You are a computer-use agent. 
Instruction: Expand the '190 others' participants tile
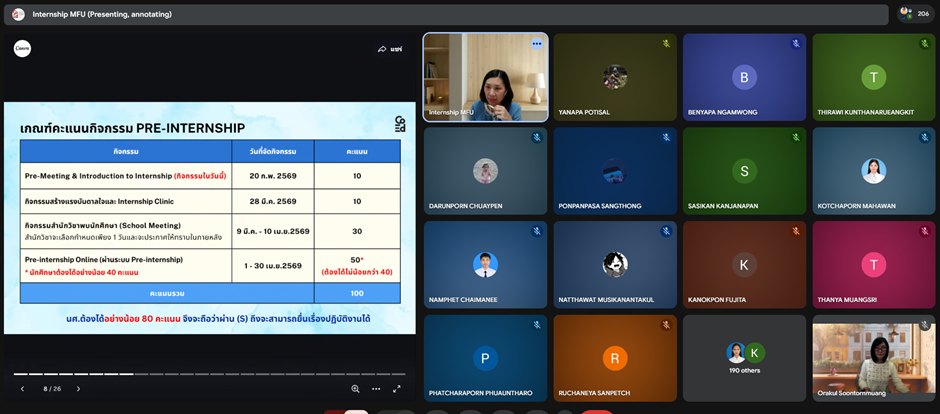[744, 359]
